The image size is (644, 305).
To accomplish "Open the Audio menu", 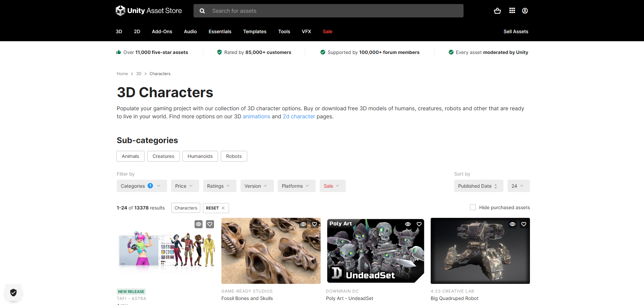I will point(191,32).
